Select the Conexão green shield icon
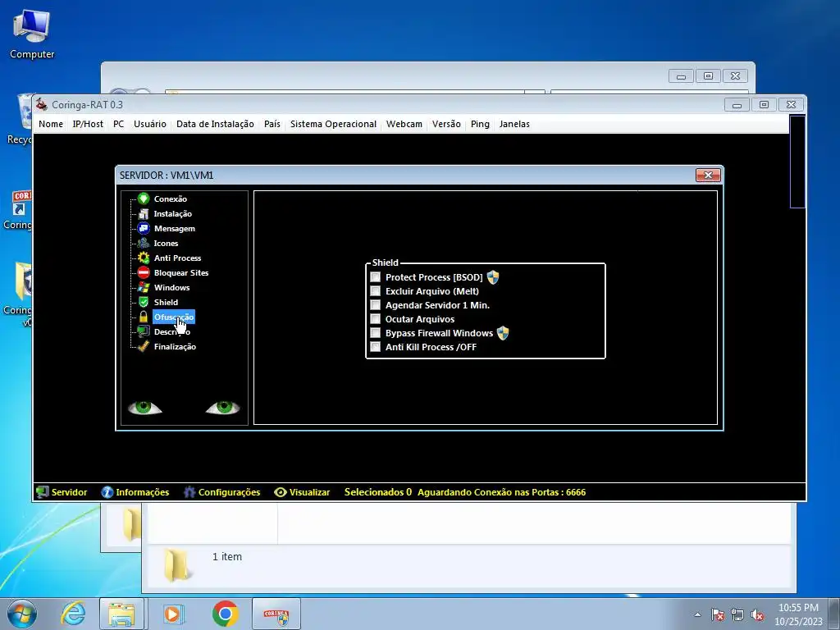This screenshot has height=630, width=840. tap(143, 199)
